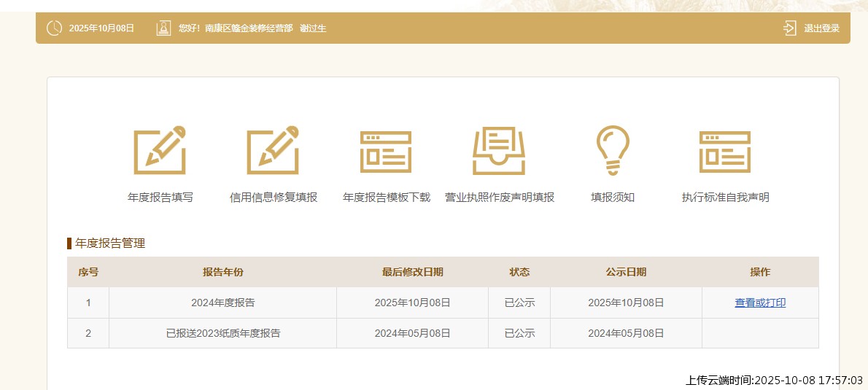Click the logout arrow icon

pos(789,28)
